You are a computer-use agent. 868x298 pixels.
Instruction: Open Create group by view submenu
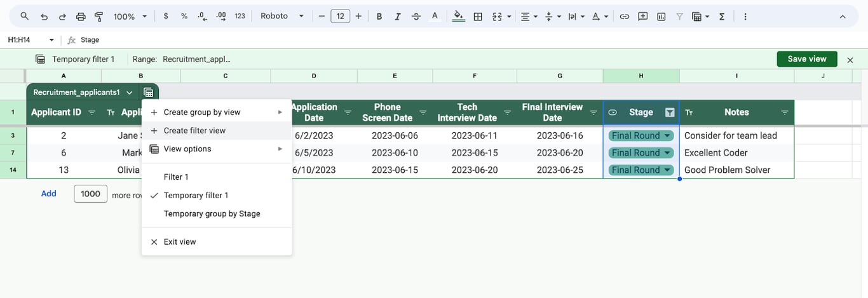(x=217, y=112)
